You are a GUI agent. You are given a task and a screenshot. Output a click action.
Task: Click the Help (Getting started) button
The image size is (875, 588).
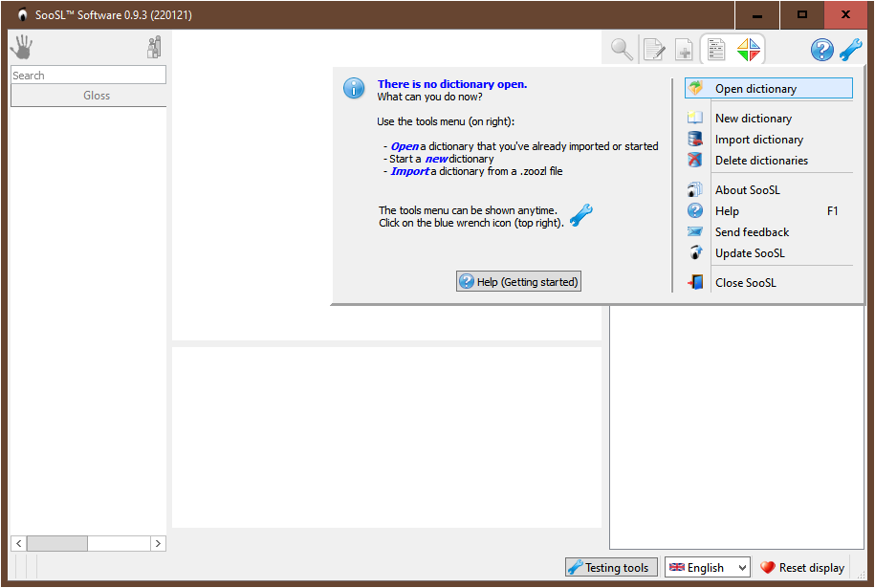tap(518, 282)
